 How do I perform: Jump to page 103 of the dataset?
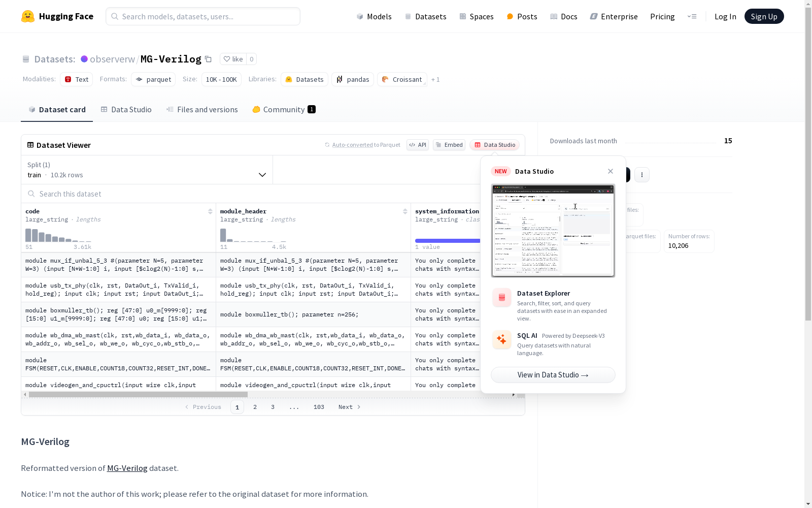[319, 407]
